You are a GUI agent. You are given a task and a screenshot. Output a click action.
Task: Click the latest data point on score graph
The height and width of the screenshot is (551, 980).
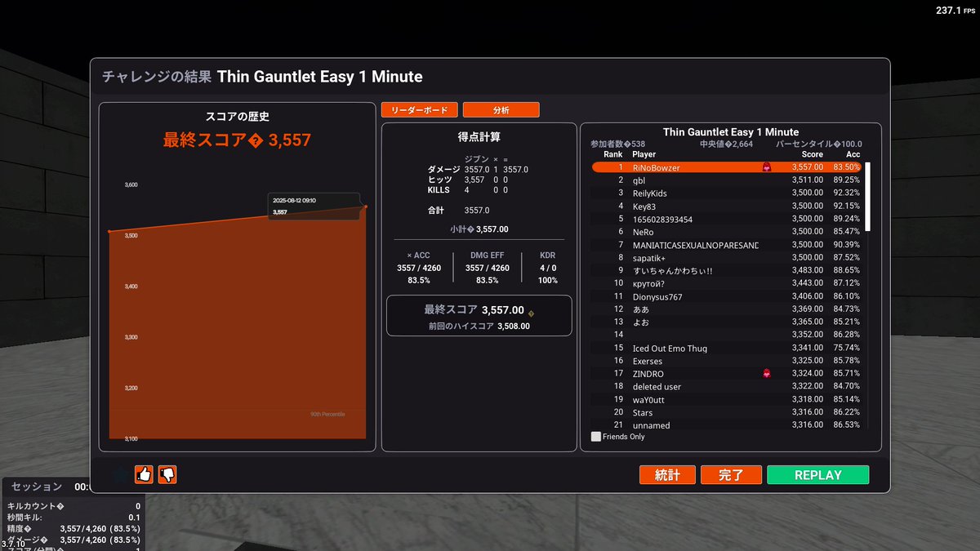point(366,207)
